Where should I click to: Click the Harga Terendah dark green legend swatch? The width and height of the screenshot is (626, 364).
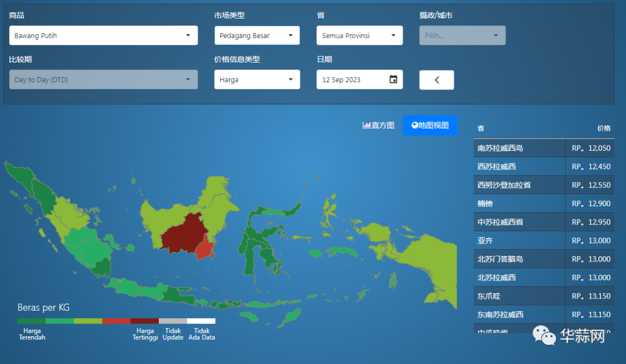point(31,321)
